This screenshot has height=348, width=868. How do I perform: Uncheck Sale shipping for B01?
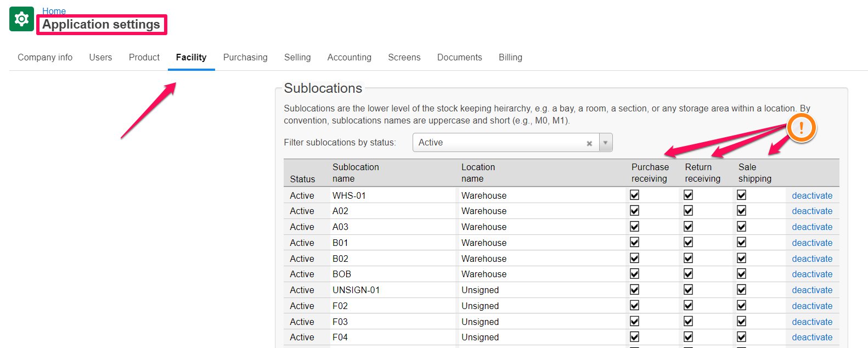742,242
